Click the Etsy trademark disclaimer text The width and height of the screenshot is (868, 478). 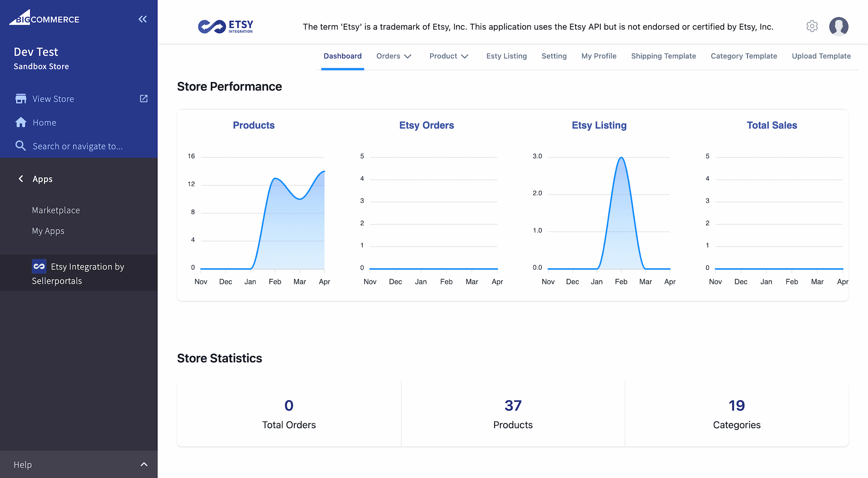pos(538,27)
